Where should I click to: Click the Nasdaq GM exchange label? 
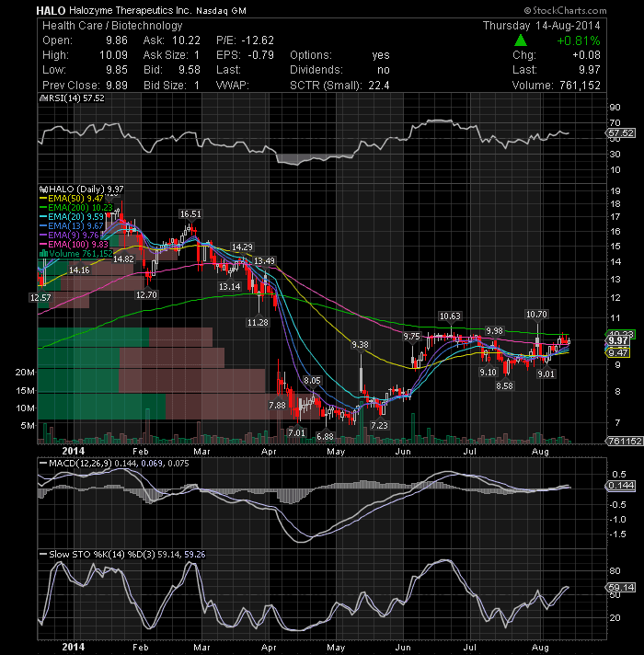[221, 11]
